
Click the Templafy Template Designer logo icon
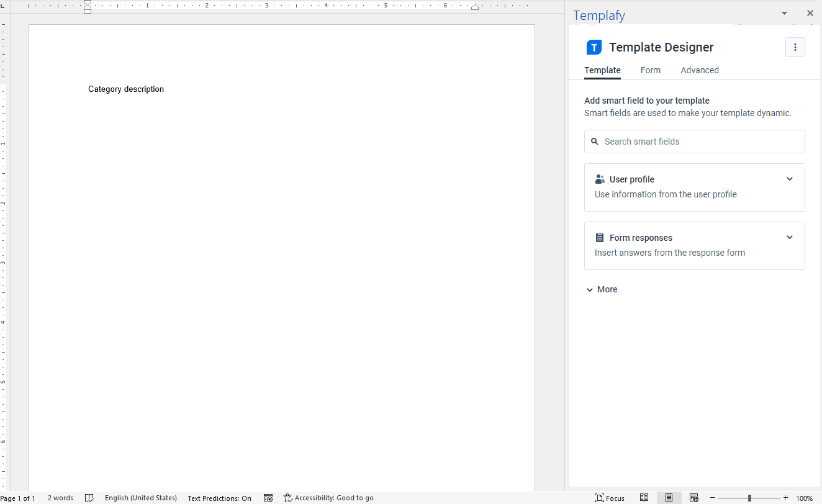[594, 47]
